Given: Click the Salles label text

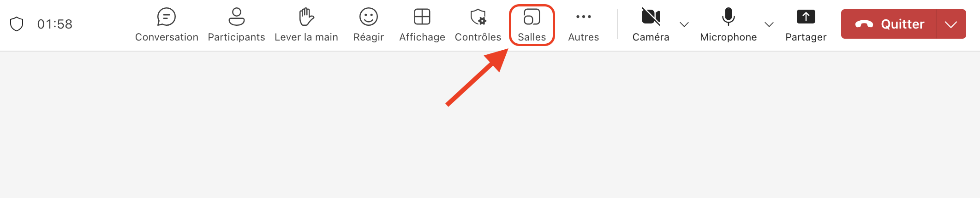Looking at the screenshot, I should (x=532, y=37).
